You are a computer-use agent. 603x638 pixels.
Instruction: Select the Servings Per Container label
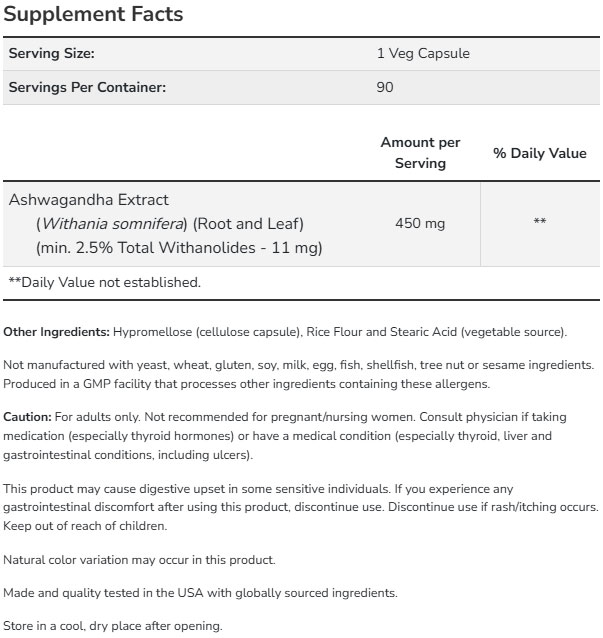coord(87,87)
